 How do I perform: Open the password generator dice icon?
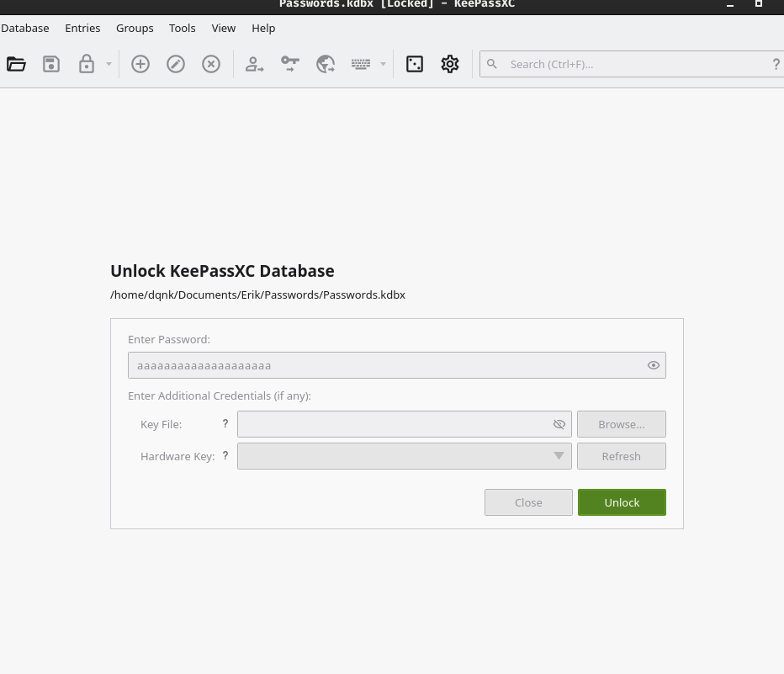tap(415, 64)
